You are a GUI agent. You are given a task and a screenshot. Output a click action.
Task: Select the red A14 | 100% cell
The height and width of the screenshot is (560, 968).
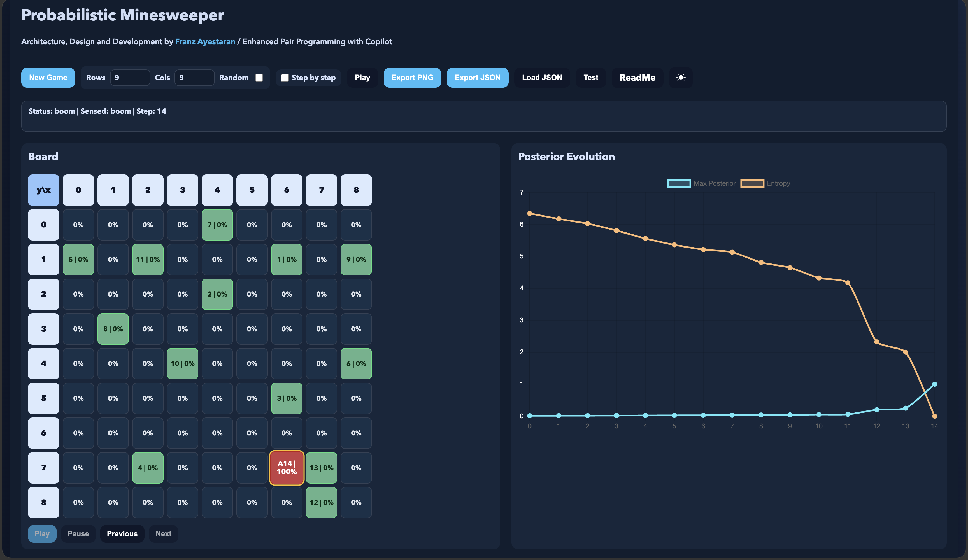[x=287, y=468]
